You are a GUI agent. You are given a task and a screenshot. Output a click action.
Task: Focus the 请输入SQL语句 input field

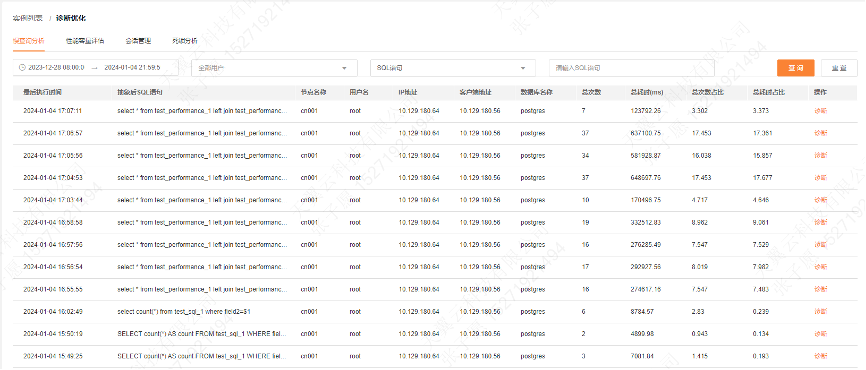coord(632,68)
